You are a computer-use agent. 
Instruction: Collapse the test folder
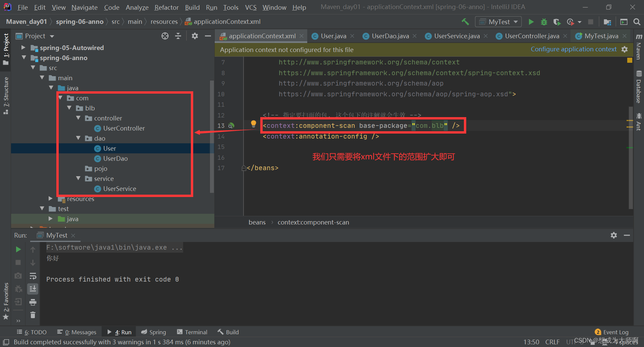coord(42,209)
